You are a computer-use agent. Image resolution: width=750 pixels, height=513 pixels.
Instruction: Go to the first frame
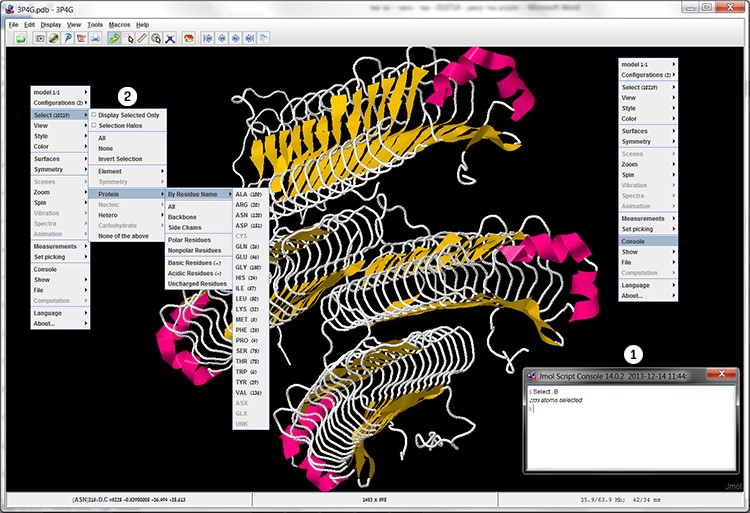(208, 38)
